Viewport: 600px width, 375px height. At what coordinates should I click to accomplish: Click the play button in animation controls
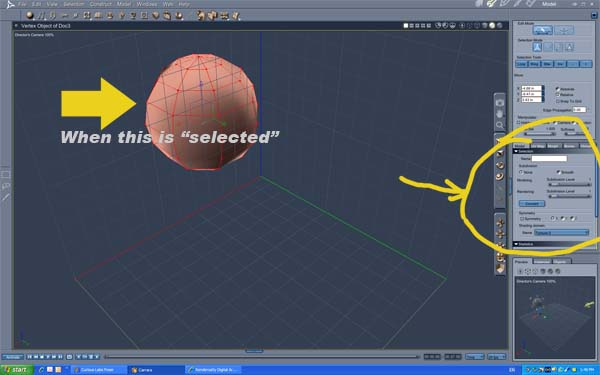point(48,357)
